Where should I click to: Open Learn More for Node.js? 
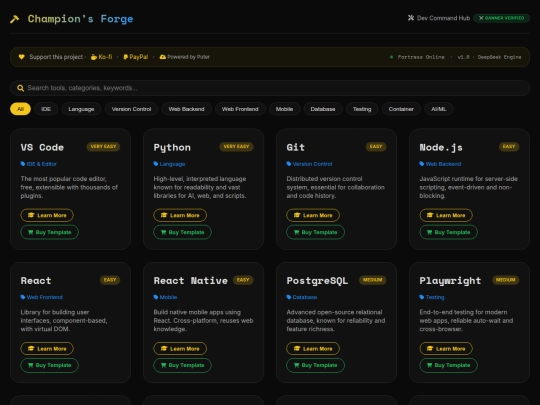click(x=446, y=215)
